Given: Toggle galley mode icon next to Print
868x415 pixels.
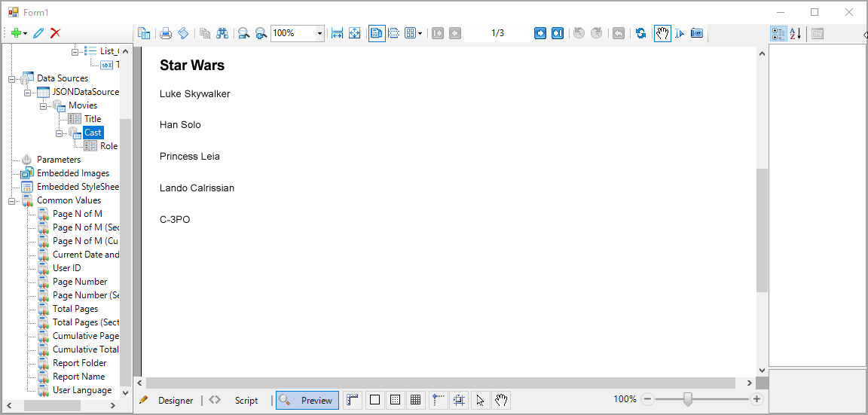Looking at the screenshot, I should [183, 33].
